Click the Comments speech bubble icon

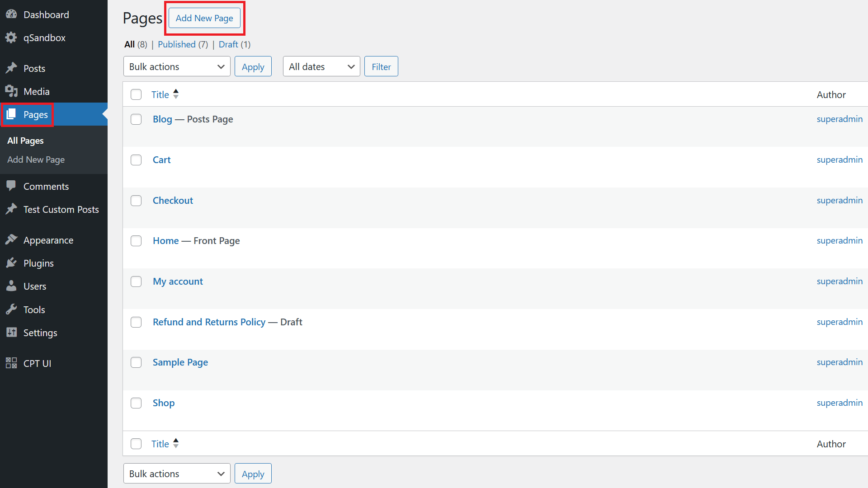(x=11, y=186)
